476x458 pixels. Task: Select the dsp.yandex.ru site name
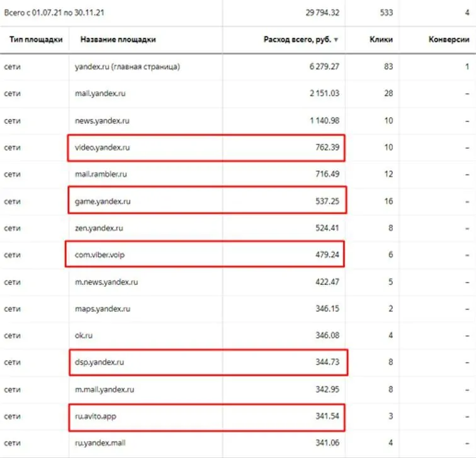pyautogui.click(x=99, y=362)
